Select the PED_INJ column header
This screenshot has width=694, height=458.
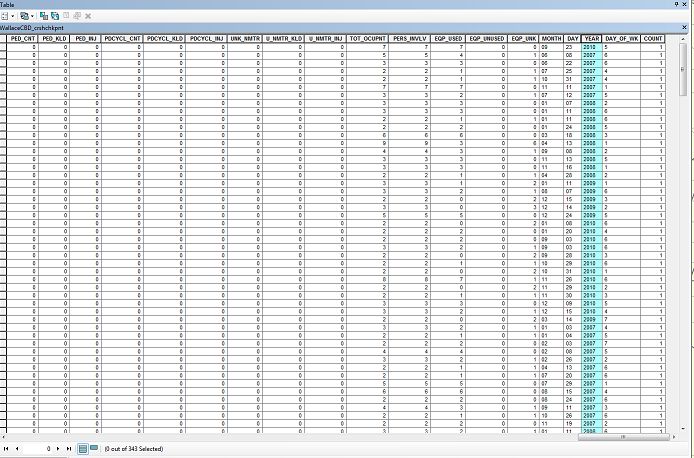[x=85, y=39]
